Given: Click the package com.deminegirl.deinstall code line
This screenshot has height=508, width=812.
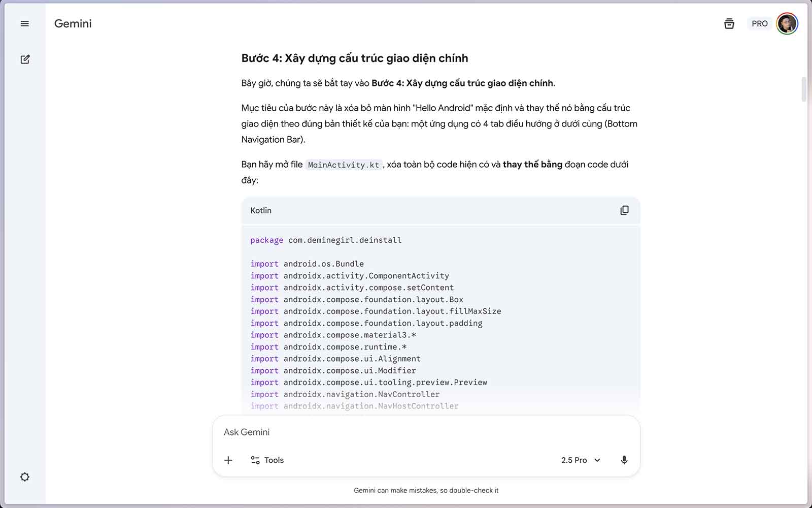Looking at the screenshot, I should tap(326, 240).
